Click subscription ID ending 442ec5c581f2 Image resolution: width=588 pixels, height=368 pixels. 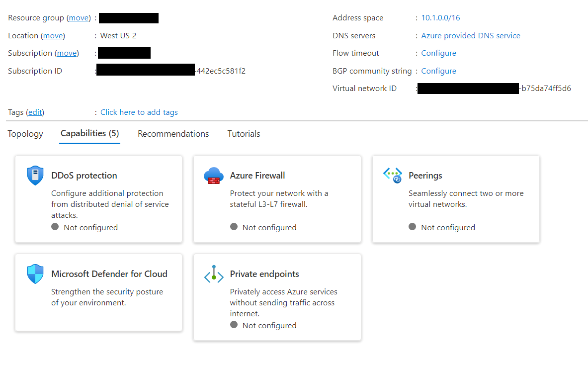[x=220, y=71]
